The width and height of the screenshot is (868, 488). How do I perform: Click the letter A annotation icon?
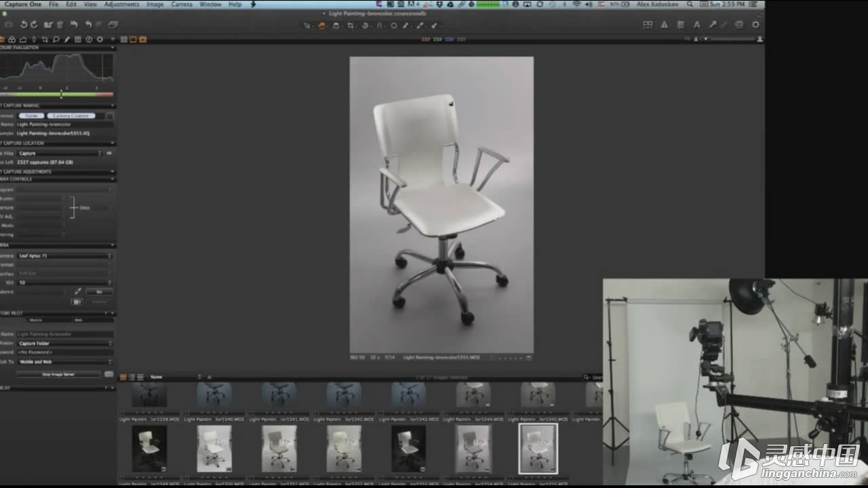click(x=696, y=24)
